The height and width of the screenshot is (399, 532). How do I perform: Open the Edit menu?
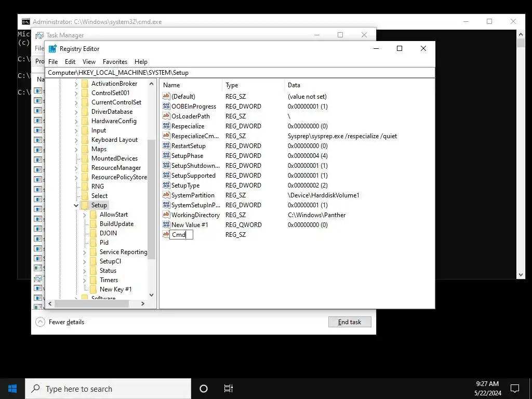pos(70,62)
